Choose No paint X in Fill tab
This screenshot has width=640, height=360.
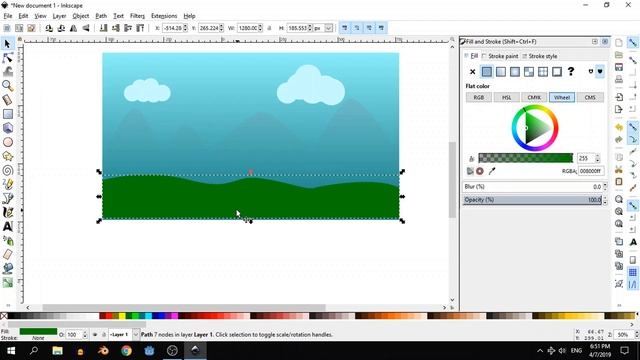(x=472, y=72)
